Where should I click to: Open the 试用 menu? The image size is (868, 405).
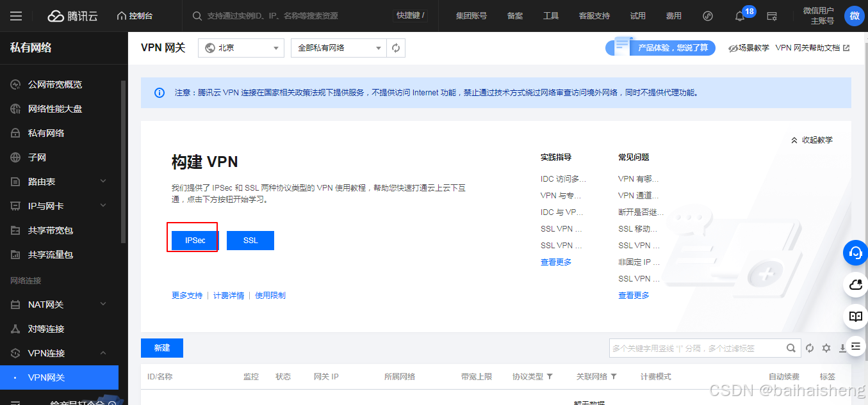(x=637, y=16)
